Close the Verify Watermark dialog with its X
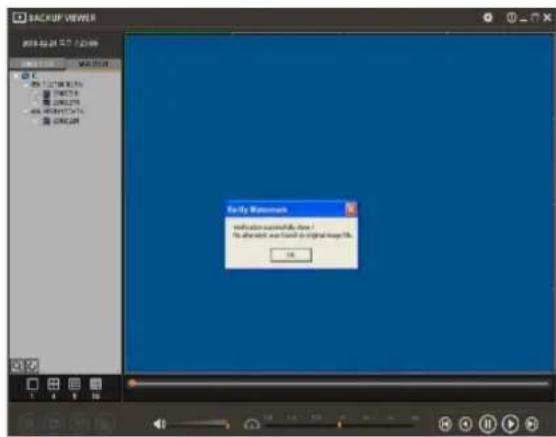556x437 pixels. pyautogui.click(x=351, y=210)
